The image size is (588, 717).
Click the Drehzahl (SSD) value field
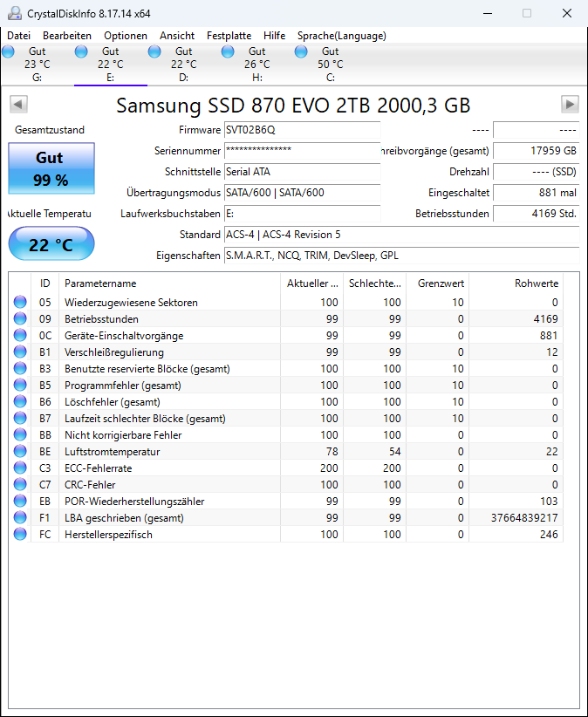[x=536, y=172]
